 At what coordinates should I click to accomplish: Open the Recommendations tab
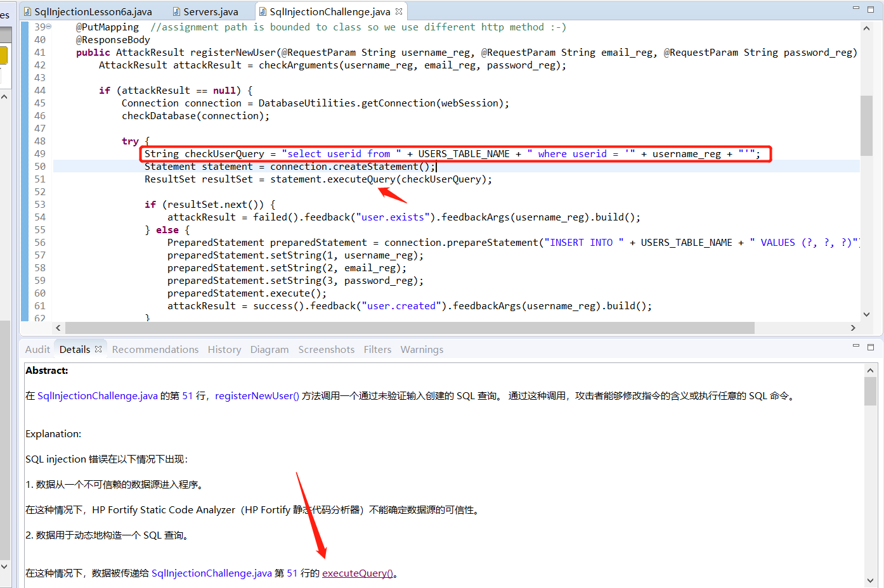point(155,349)
